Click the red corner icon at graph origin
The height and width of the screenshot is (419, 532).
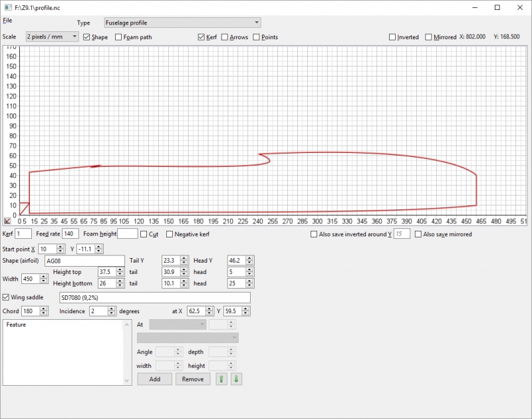pyautogui.click(x=7, y=221)
